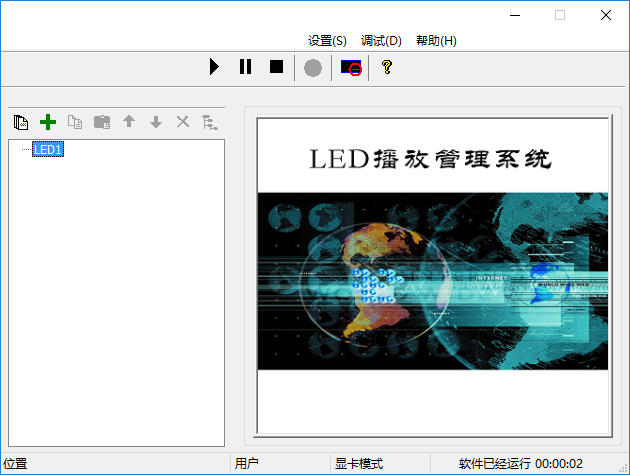Viewport: 630px width, 475px height.
Task: Click the LED播放管理系统 preview image
Action: pos(433,277)
